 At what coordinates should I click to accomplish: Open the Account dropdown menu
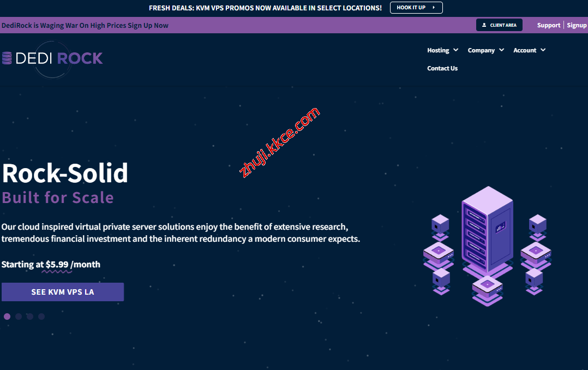click(x=529, y=50)
